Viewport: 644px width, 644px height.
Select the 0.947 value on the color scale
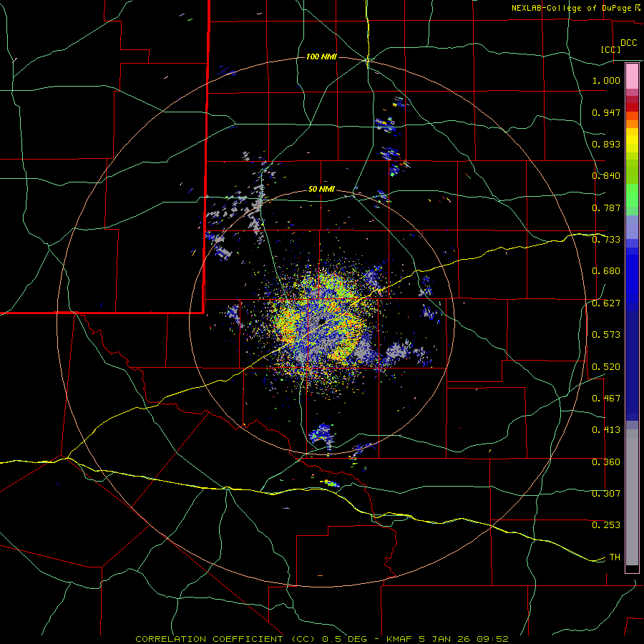[606, 112]
